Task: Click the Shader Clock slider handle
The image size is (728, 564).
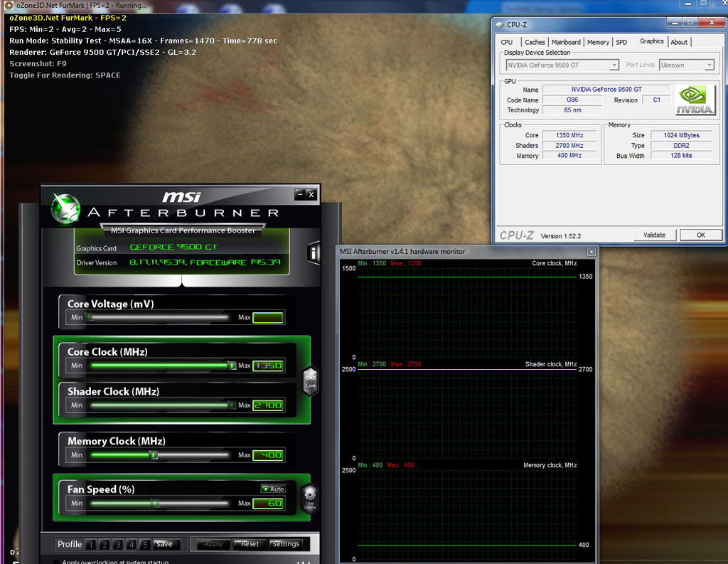Action: point(232,405)
